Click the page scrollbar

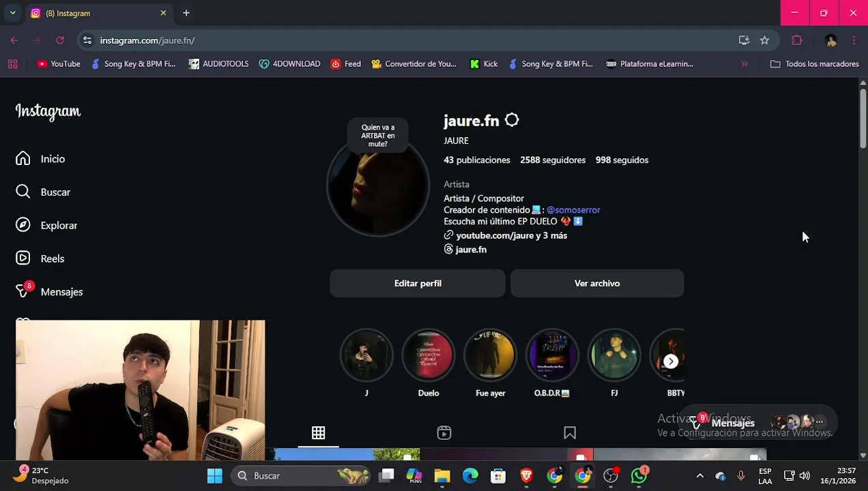point(863,117)
